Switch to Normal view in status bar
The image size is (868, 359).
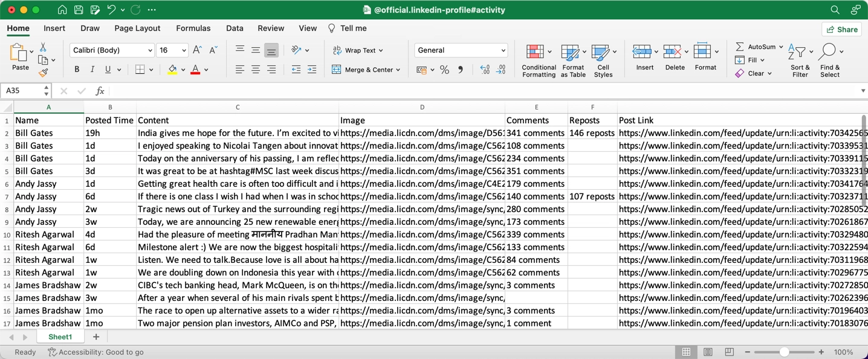(686, 352)
